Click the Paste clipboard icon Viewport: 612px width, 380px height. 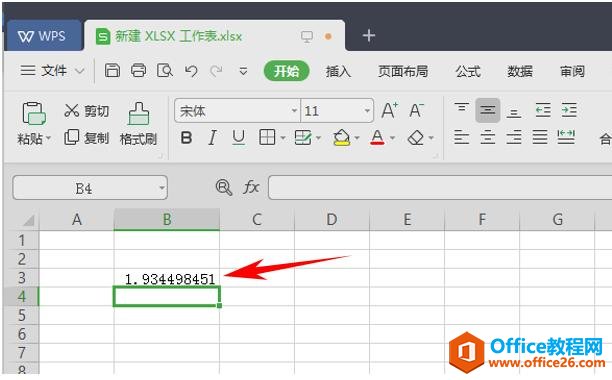34,114
